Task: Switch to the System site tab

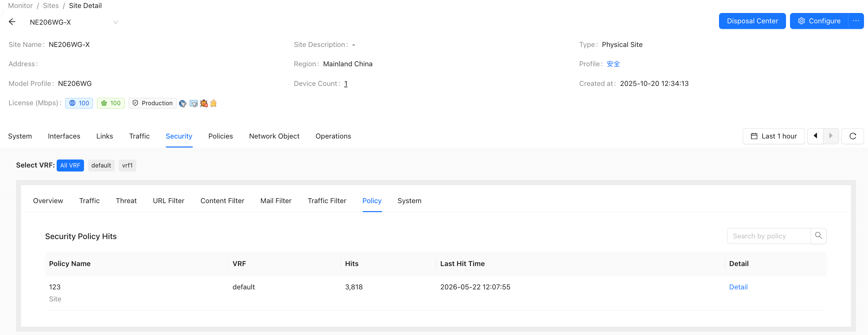Action: 20,136
